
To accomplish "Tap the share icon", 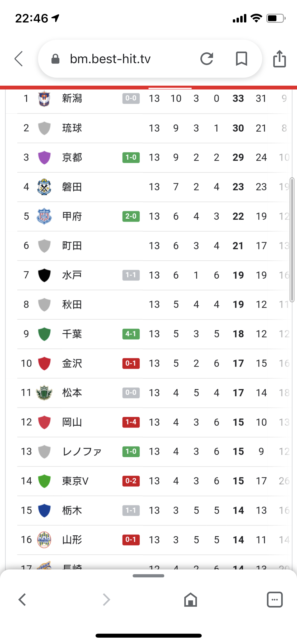I will 279,59.
